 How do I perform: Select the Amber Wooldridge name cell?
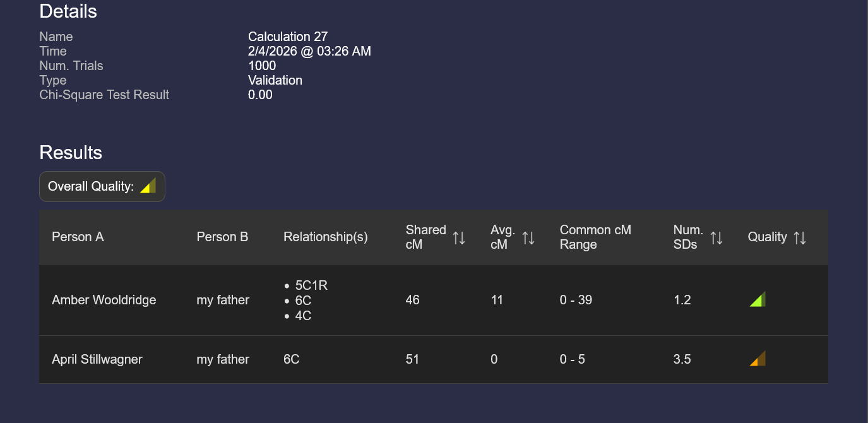tap(104, 300)
